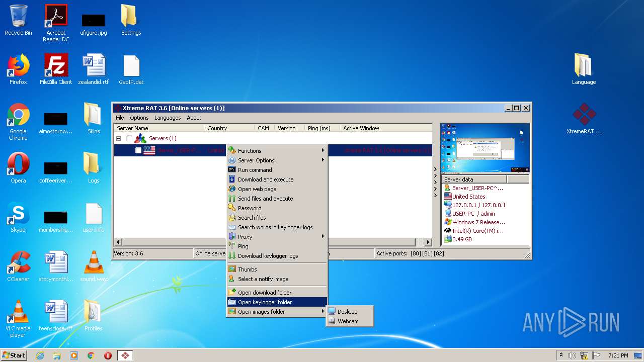644x362 pixels.
Task: Open Server Options in context menu
Action: point(277,160)
